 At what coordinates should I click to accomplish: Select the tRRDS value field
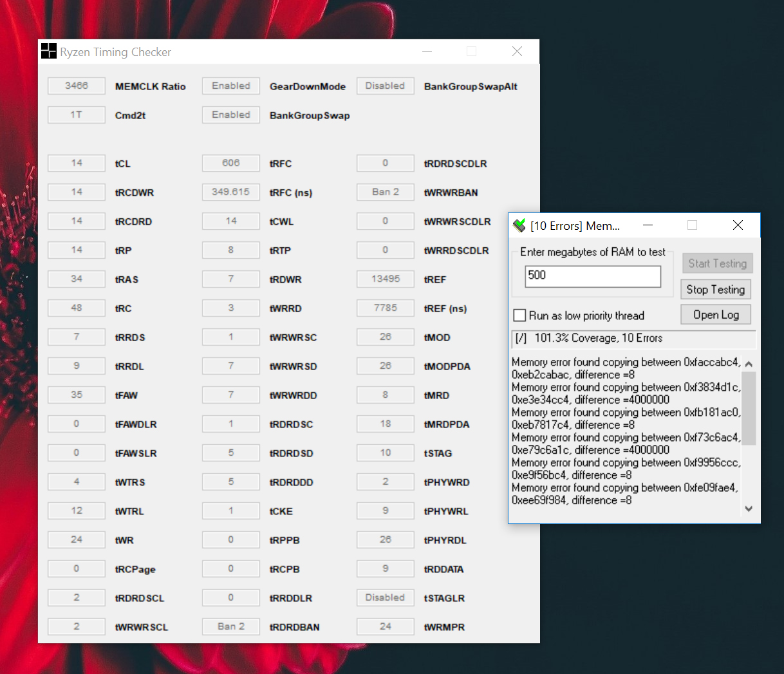click(x=77, y=337)
